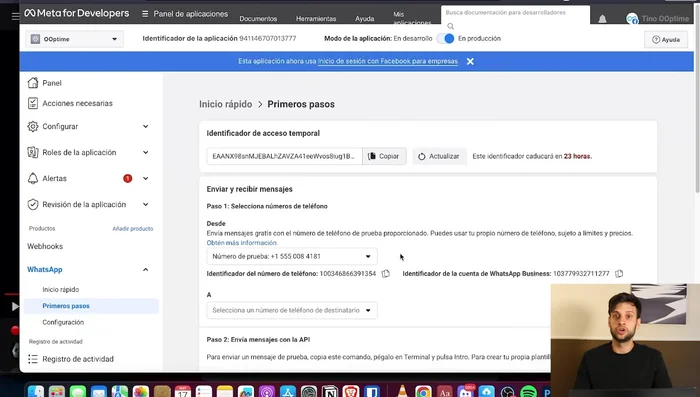Open Photos app in the dock

tap(141, 392)
